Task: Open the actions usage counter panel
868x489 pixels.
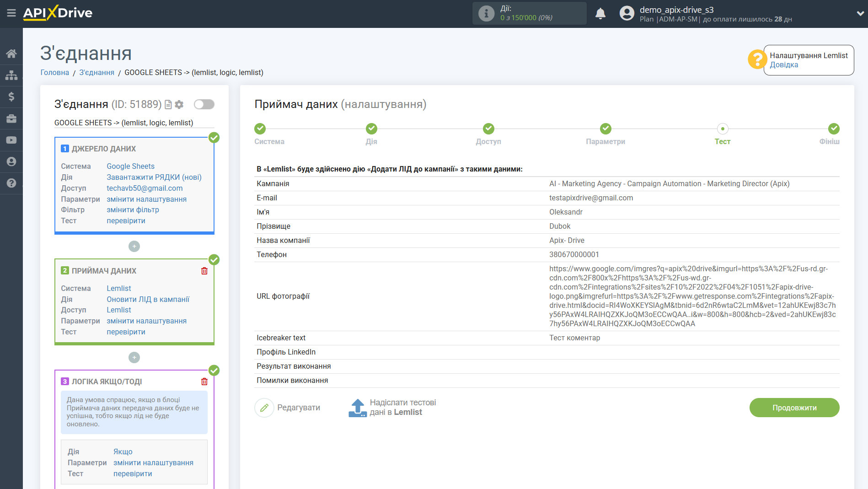Action: click(x=529, y=13)
